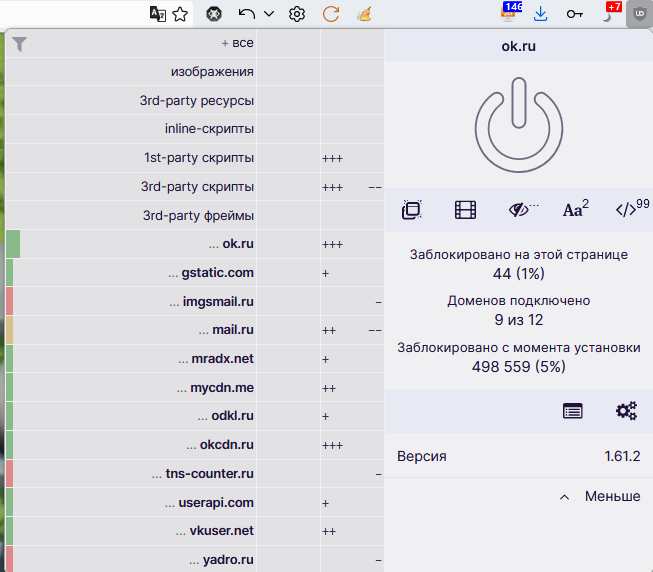The height and width of the screenshot is (572, 653).
Task: Select the '1st-party скрипты' row
Action: [131, 158]
